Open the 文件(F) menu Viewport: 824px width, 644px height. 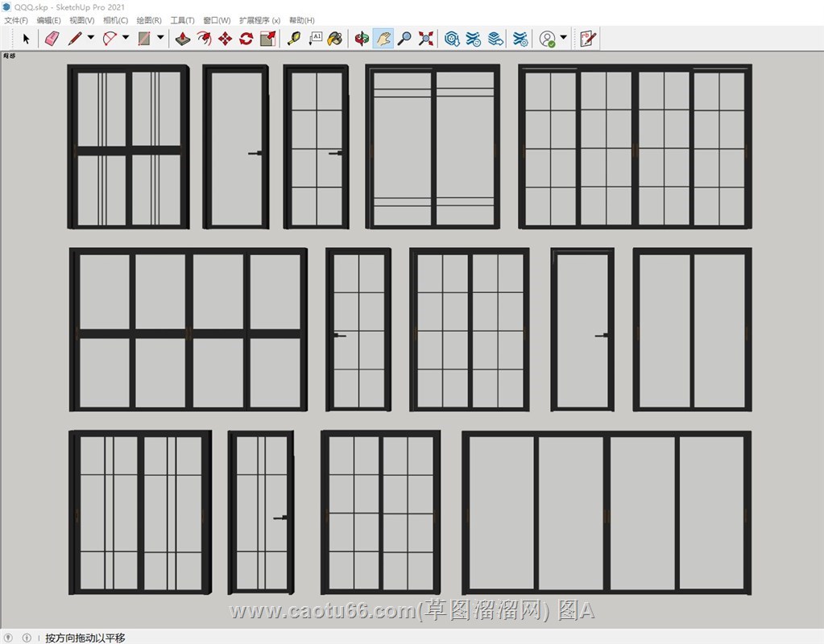pos(16,20)
